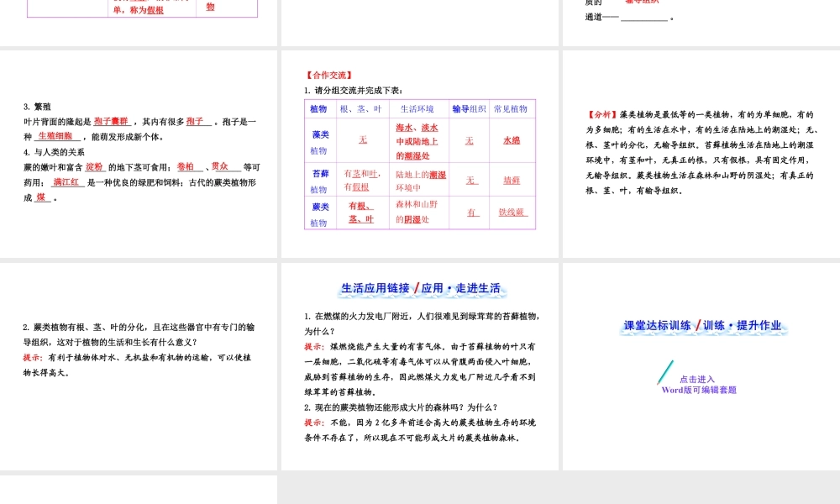The width and height of the screenshot is (840, 504).
Task: Select the slide asking about 蕨类植物有根、茎、叶的分化
Action: point(139,366)
